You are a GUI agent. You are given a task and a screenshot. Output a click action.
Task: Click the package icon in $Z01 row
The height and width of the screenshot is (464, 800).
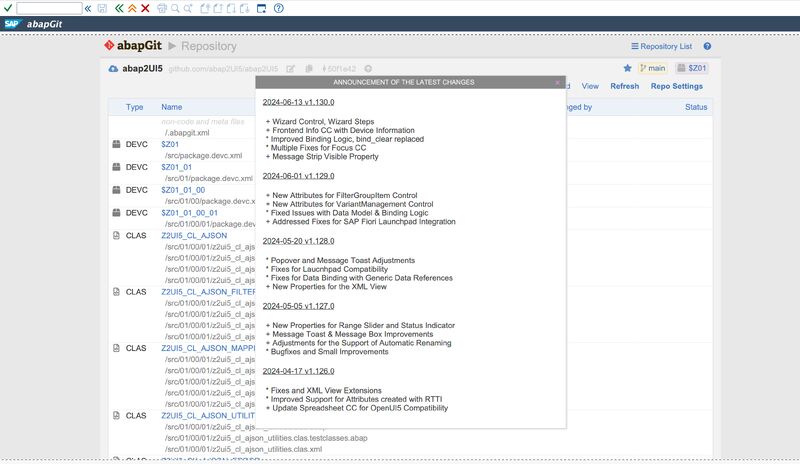coord(116,144)
